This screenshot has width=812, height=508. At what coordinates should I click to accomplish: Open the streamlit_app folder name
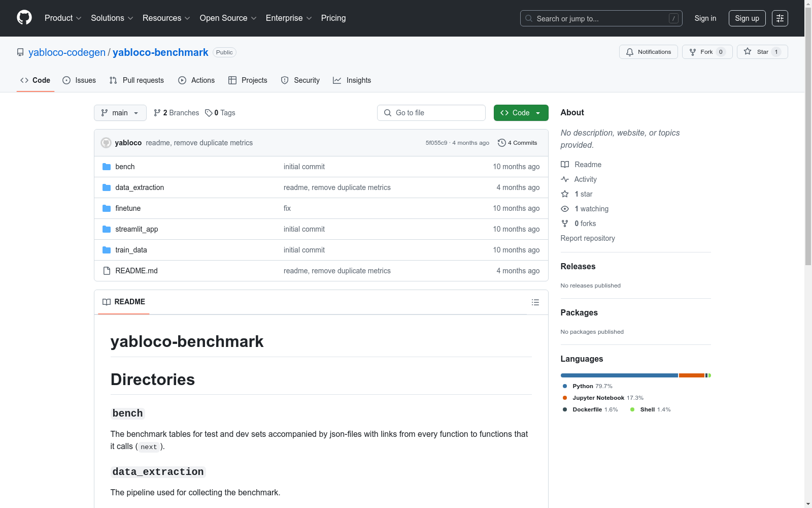coord(137,229)
